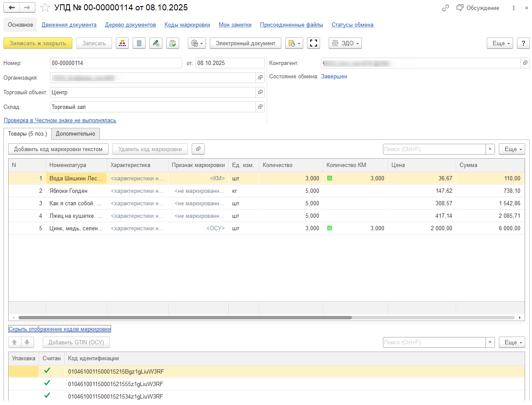Add document to favorites with star
The image size is (532, 405).
click(44, 8)
